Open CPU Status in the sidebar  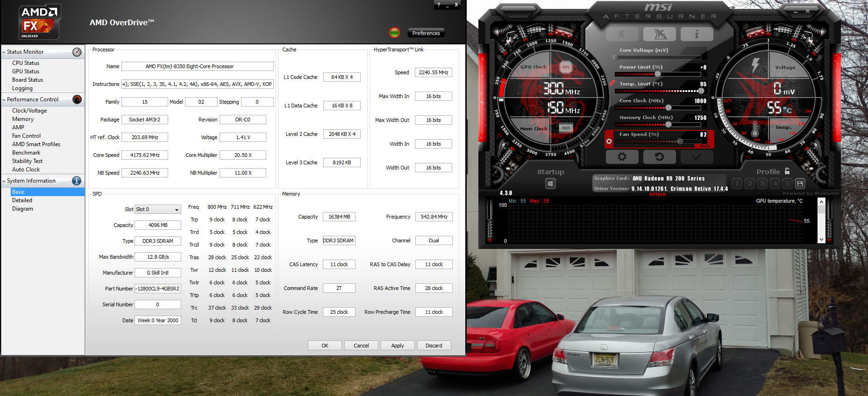point(26,63)
